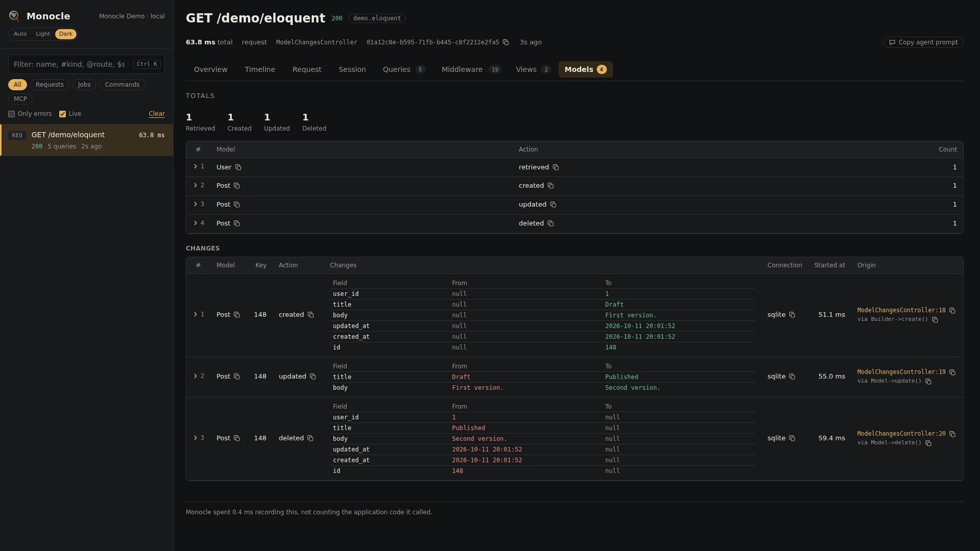Screen dimensions: 980x551
Task: Open the Timeline tab
Action: [x=260, y=69]
